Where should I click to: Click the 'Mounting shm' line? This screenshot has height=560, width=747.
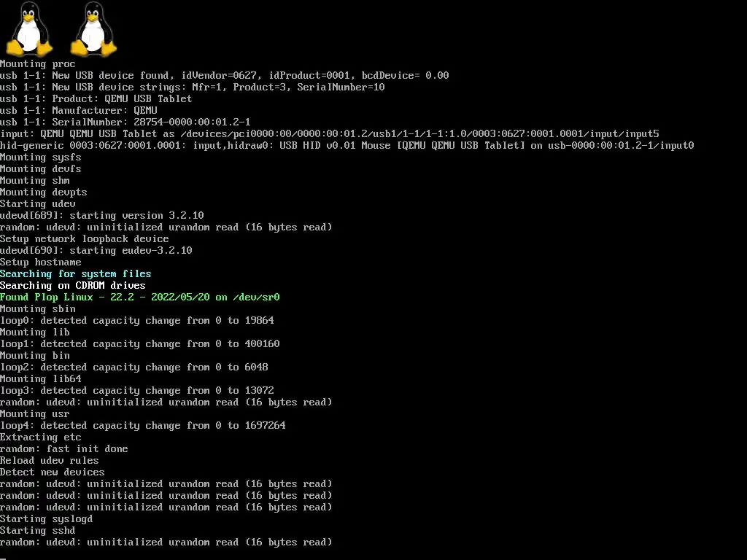pos(35,181)
